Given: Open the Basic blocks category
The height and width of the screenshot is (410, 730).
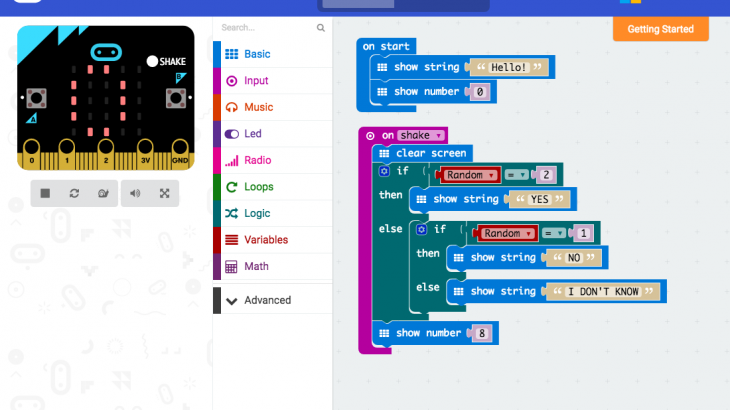Looking at the screenshot, I should tap(273, 54).
